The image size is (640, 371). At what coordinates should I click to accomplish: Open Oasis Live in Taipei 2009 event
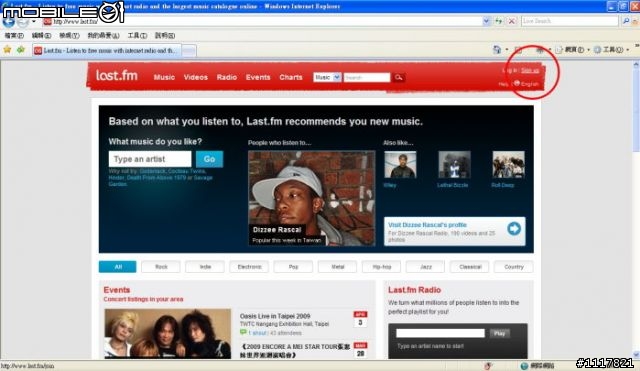[x=275, y=316]
